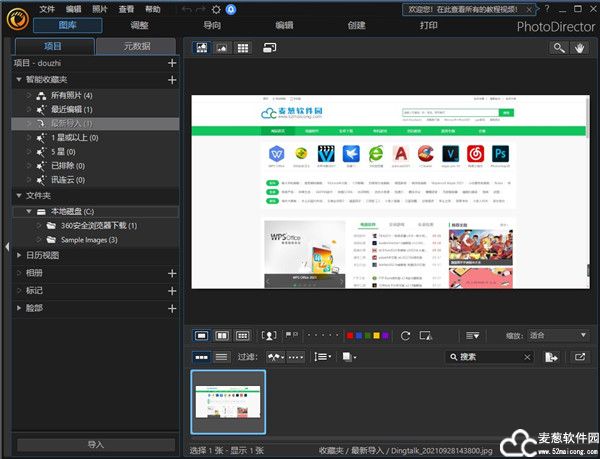Switch to the 元数据 panel tab
The height and width of the screenshot is (459, 600).
(x=135, y=46)
